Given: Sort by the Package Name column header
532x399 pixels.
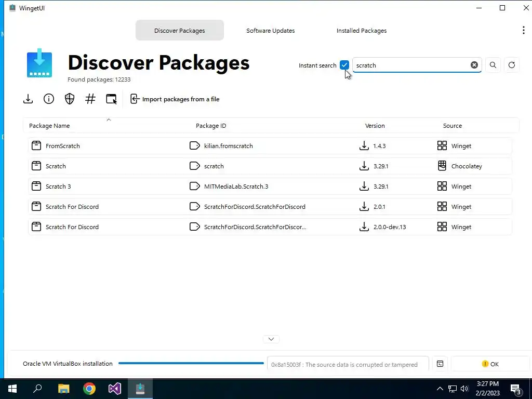Looking at the screenshot, I should pos(49,126).
